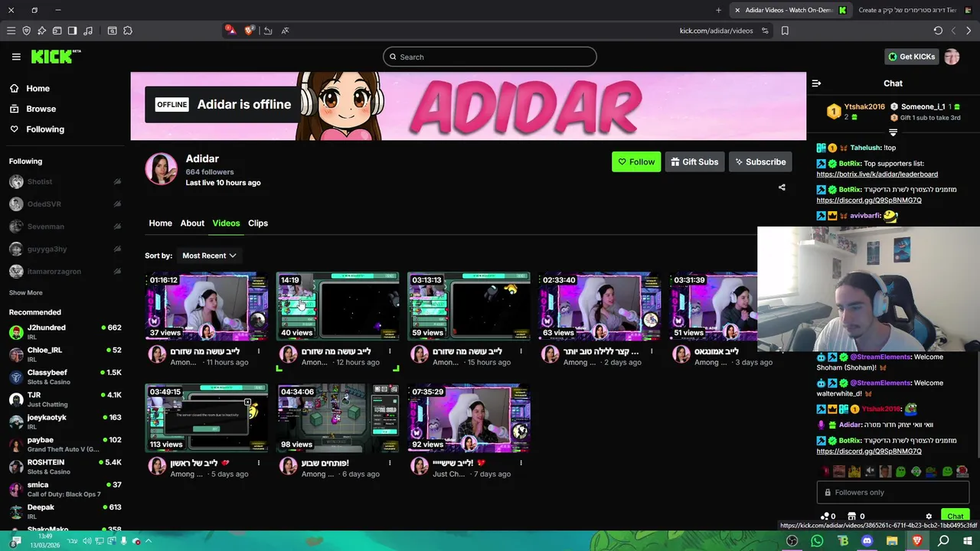
Task: Toggle notifications for followed Sevenman
Action: click(x=117, y=227)
